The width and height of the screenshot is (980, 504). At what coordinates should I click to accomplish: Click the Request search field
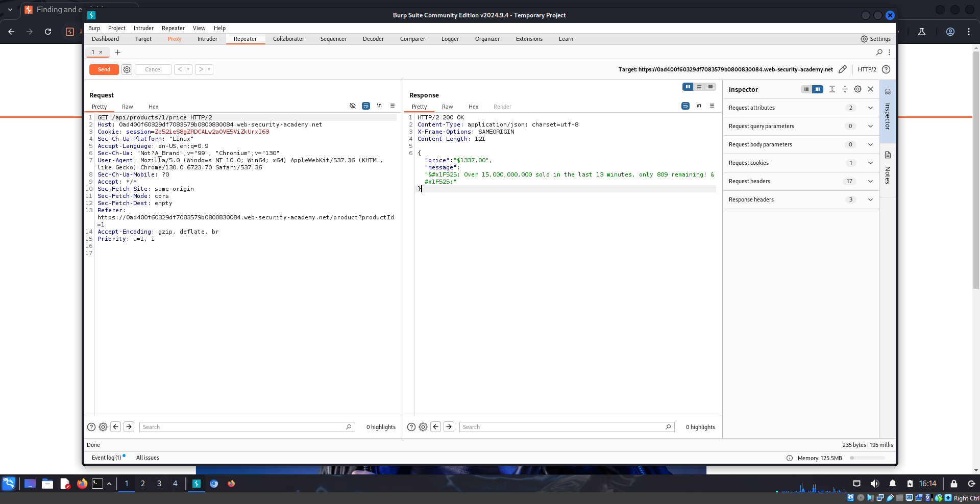point(247,427)
